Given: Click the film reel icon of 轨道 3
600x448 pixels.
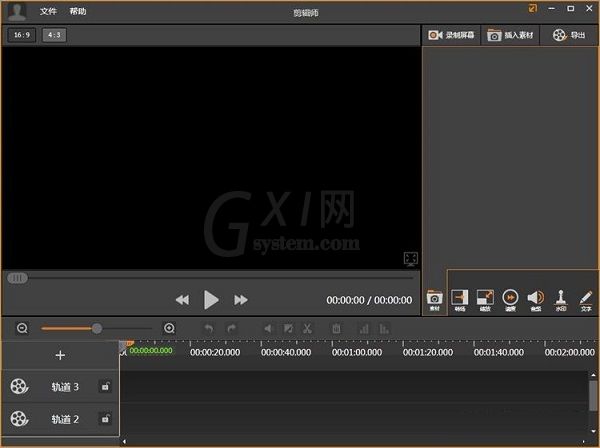Looking at the screenshot, I should click(19, 386).
